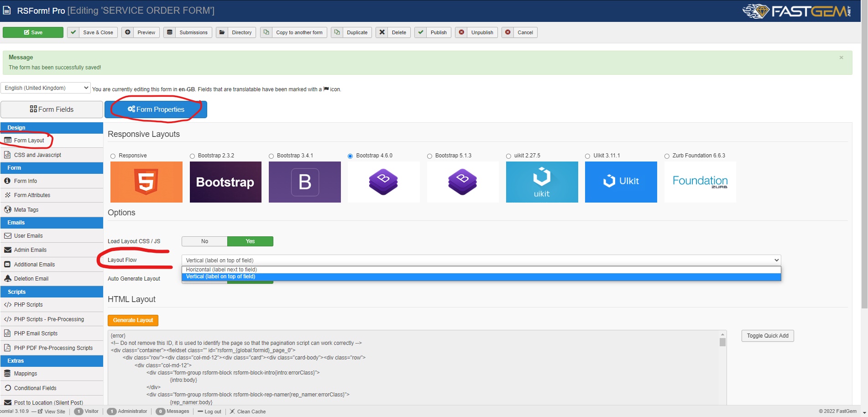Click the UIkit 3.11.1 thumbnail image
This screenshot has width=868, height=417.
click(621, 182)
